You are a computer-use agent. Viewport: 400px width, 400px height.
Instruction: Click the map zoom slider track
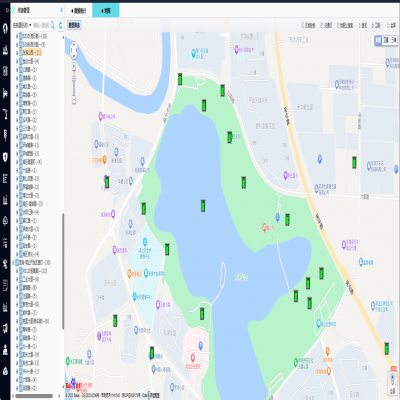tap(74, 83)
